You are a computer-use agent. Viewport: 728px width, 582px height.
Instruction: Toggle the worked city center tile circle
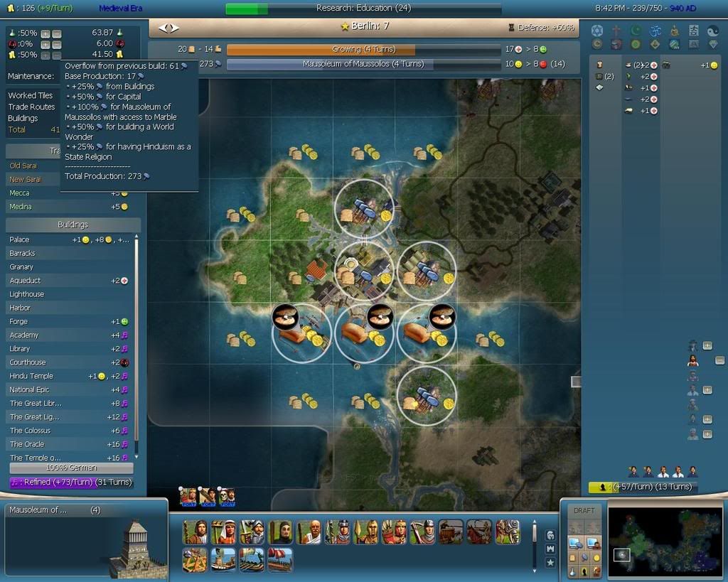[364, 271]
